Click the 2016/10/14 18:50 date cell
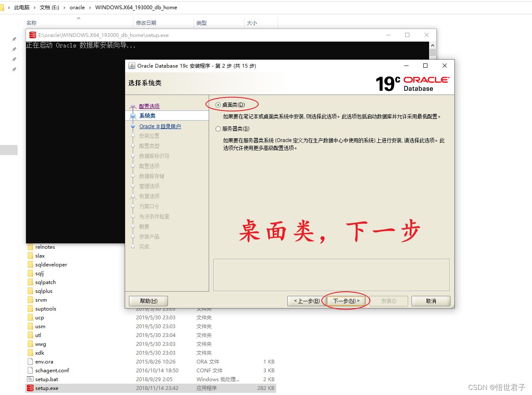The width and height of the screenshot is (532, 395). tap(157, 371)
